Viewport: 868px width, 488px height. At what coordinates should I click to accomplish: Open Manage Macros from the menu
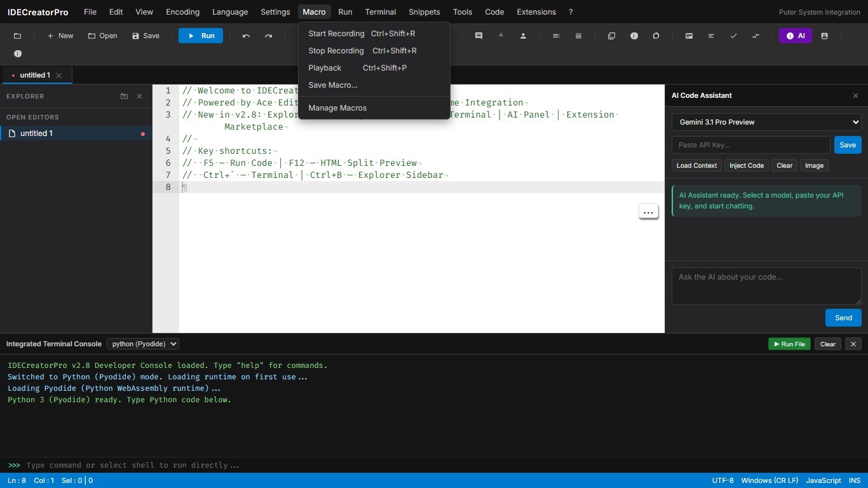click(x=374, y=108)
